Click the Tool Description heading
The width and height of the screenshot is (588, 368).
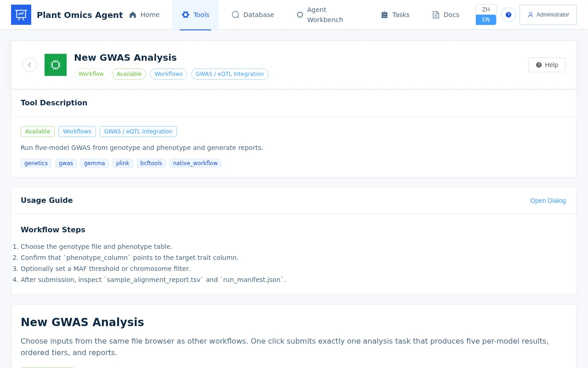point(54,103)
